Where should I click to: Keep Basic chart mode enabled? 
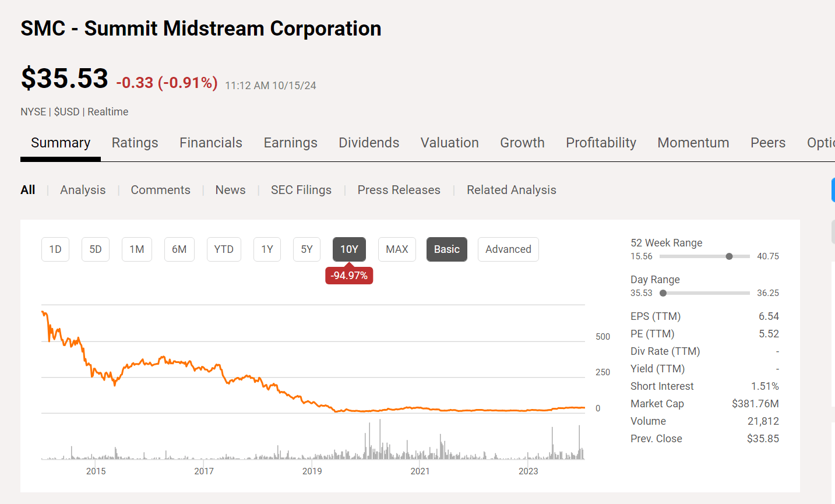tap(446, 249)
